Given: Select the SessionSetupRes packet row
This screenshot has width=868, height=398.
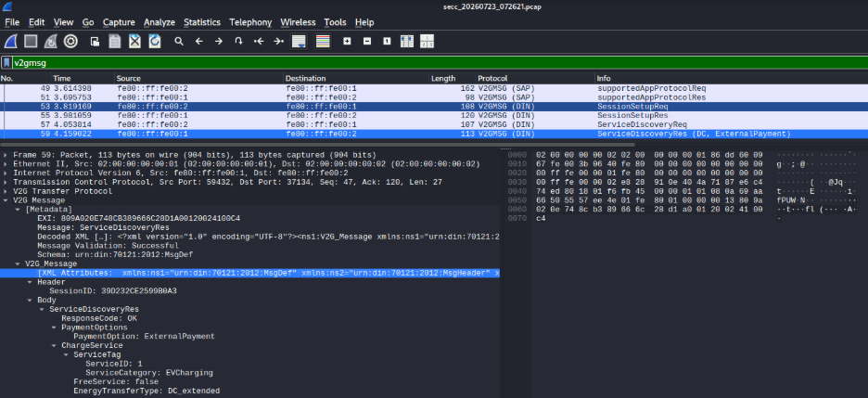Looking at the screenshot, I should pos(434,116).
